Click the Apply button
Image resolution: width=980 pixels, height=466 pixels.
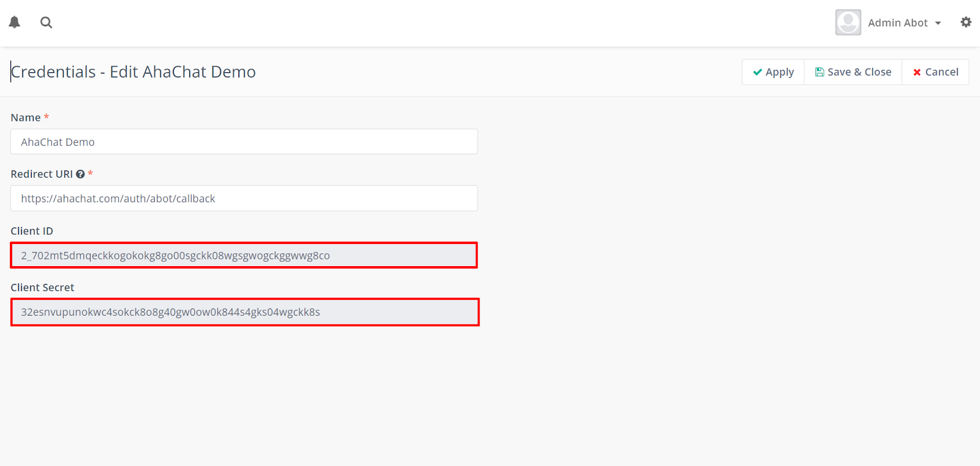773,72
